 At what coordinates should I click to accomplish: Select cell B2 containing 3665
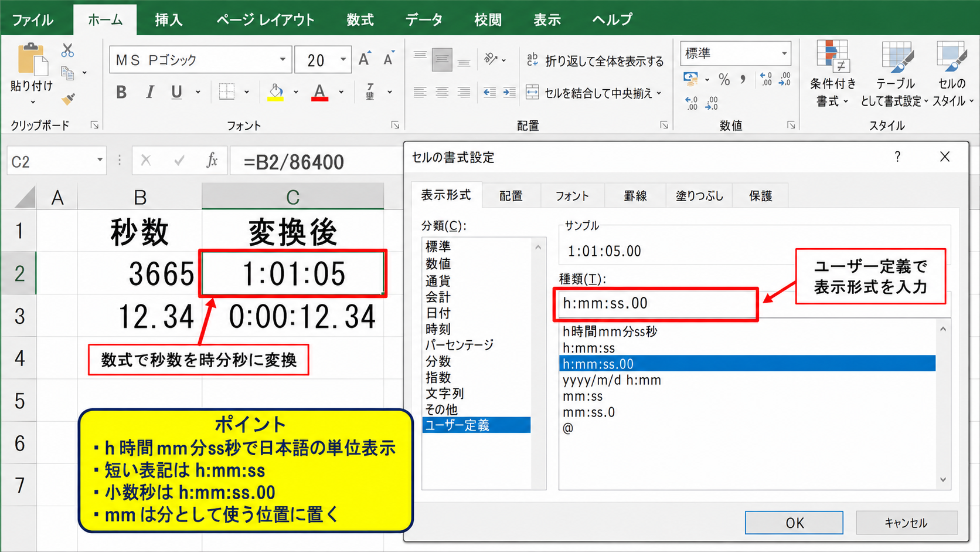(x=139, y=273)
